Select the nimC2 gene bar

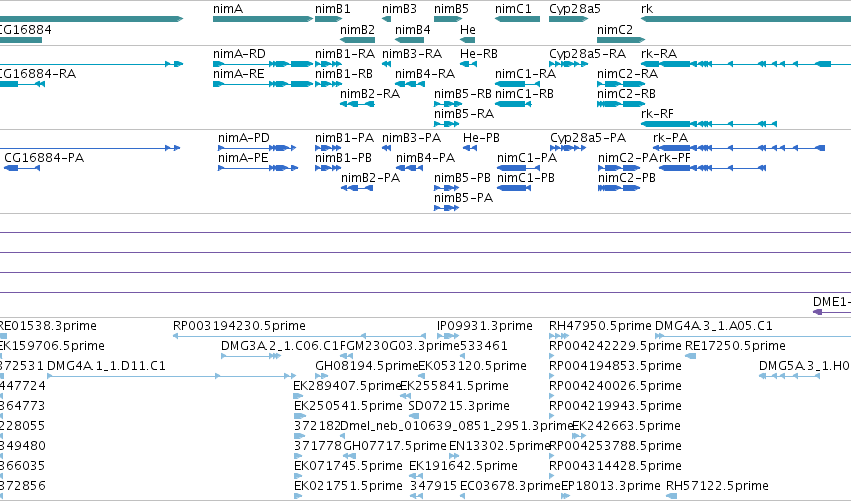point(621,40)
